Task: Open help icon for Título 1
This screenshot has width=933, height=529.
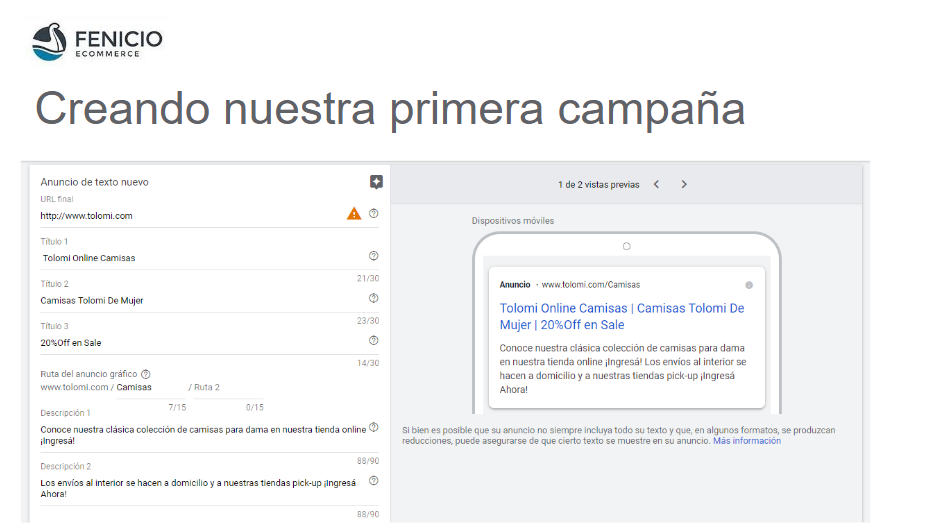Action: click(374, 256)
